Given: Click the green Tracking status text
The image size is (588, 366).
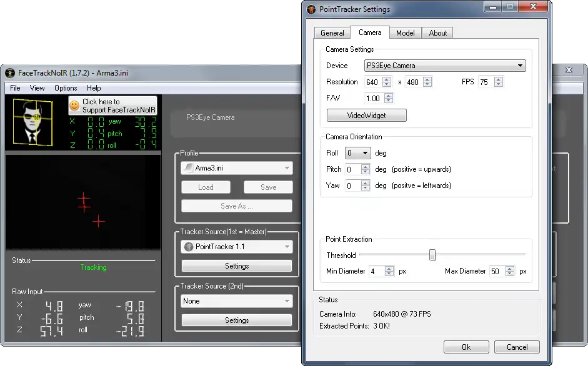Looking at the screenshot, I should click(93, 267).
